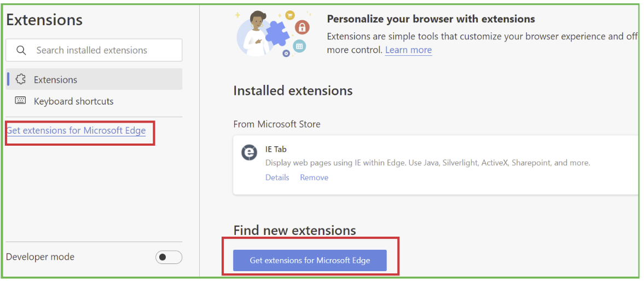
Task: Click the Find new extensions heading
Action: coord(294,231)
